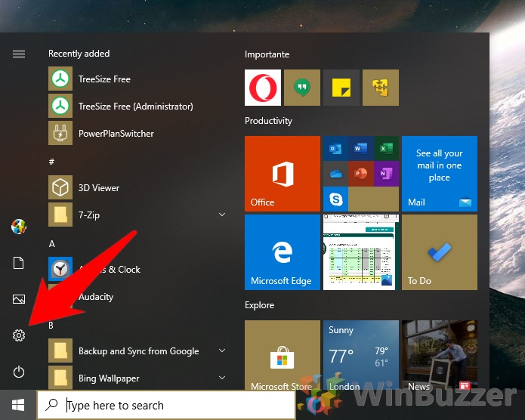This screenshot has height=420, width=525.
Task: Click the # letter header in the app list
Action: pos(51,162)
